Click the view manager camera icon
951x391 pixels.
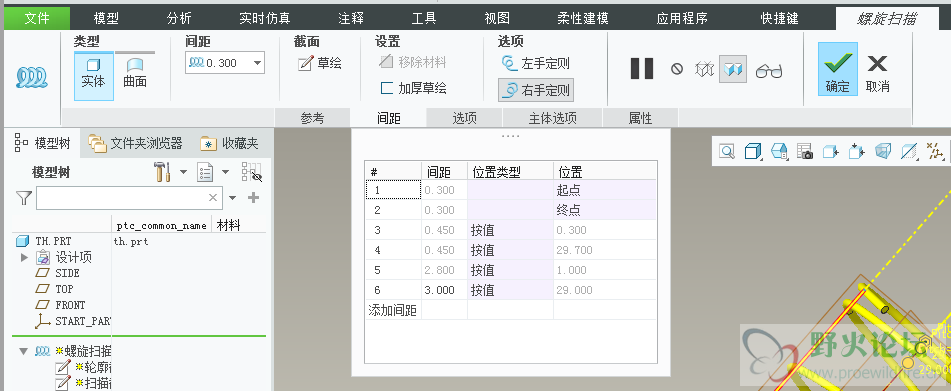(805, 152)
